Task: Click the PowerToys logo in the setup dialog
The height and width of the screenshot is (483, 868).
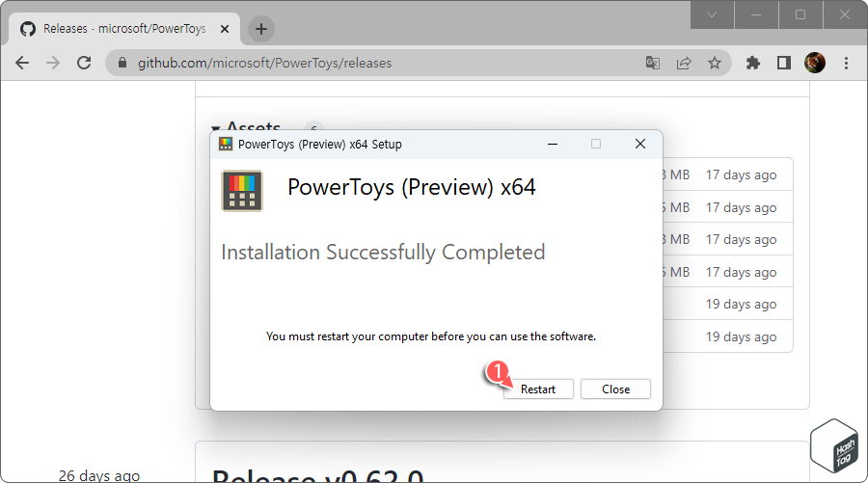Action: tap(242, 191)
